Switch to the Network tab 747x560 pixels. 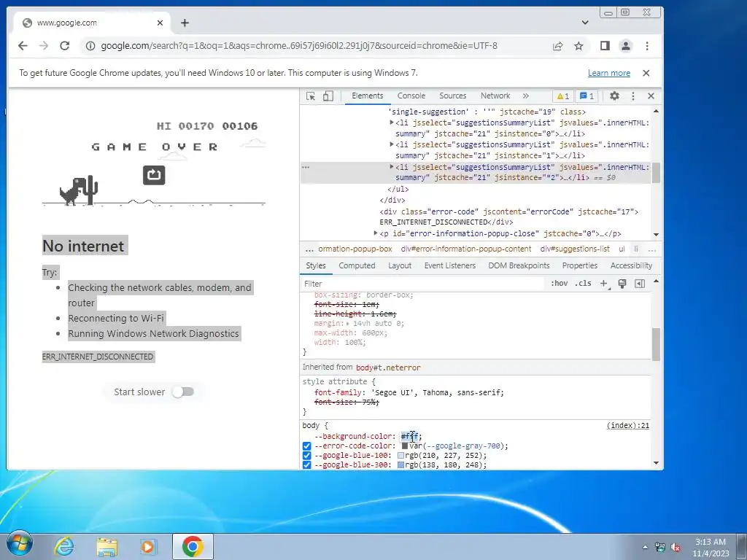tap(495, 96)
